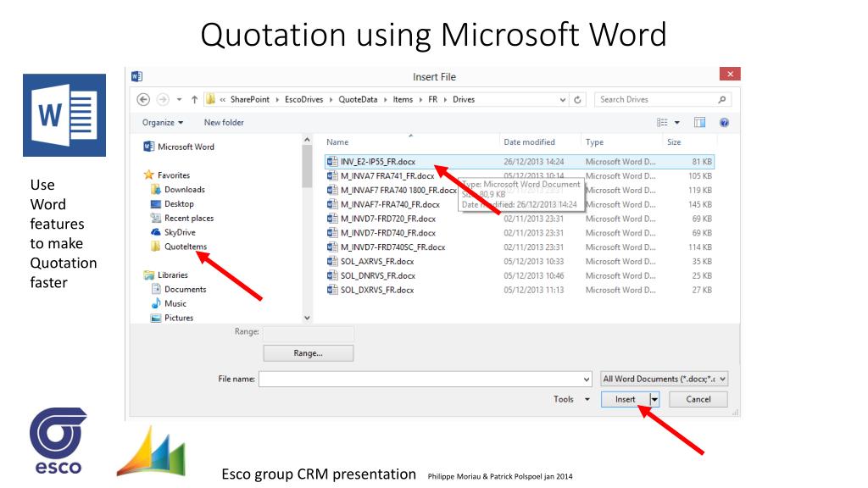Image resolution: width=868 pixels, height=488 pixels.
Task: Open the Documents library
Action: 179,290
